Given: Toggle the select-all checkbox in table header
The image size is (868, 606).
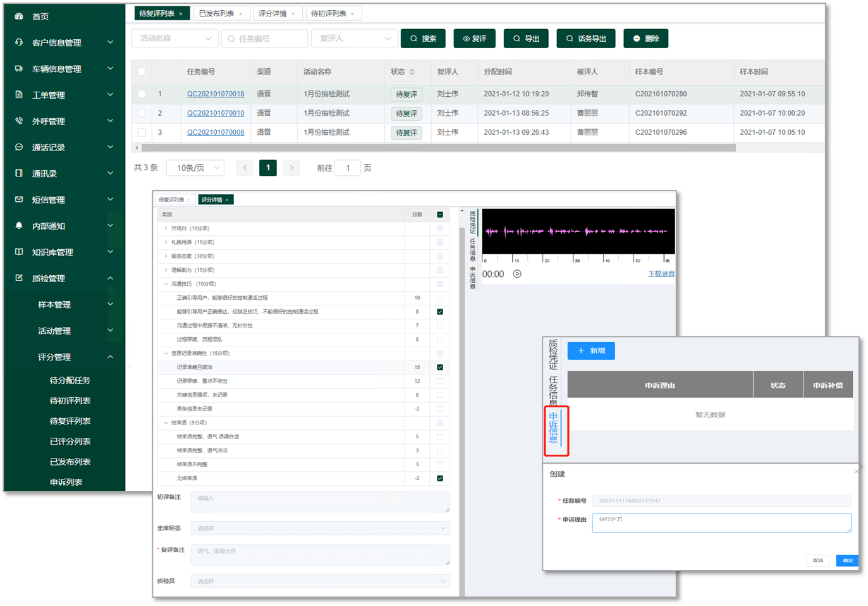Looking at the screenshot, I should 142,72.
